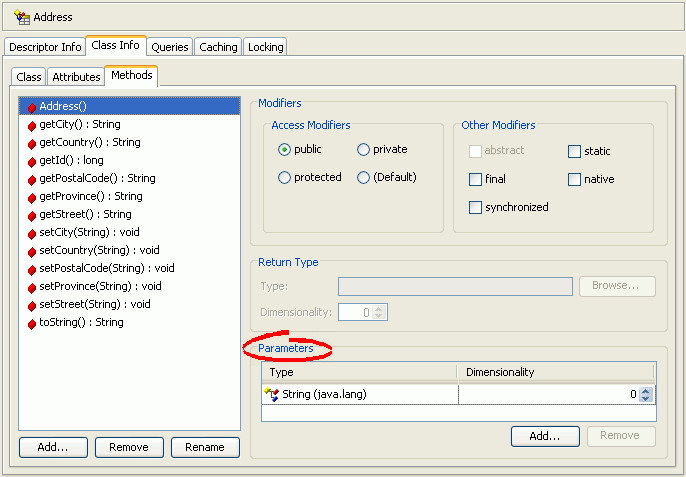Enable the static modifier checkbox
Screen dimensions: 686x477
pyautogui.click(x=574, y=151)
